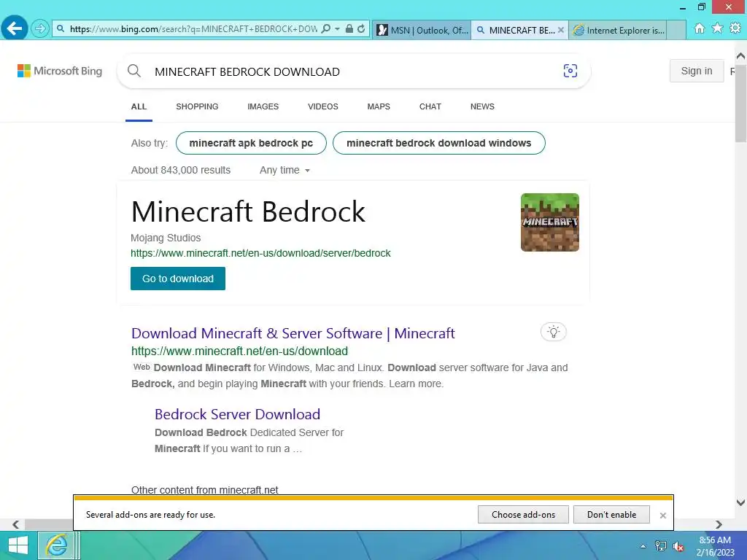Click the scroll up arrow

pos(740,56)
